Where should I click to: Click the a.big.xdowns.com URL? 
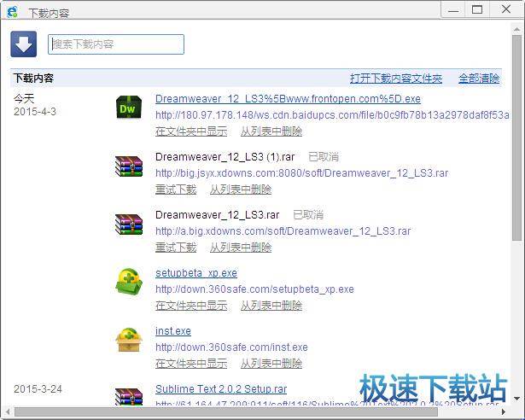(x=283, y=231)
